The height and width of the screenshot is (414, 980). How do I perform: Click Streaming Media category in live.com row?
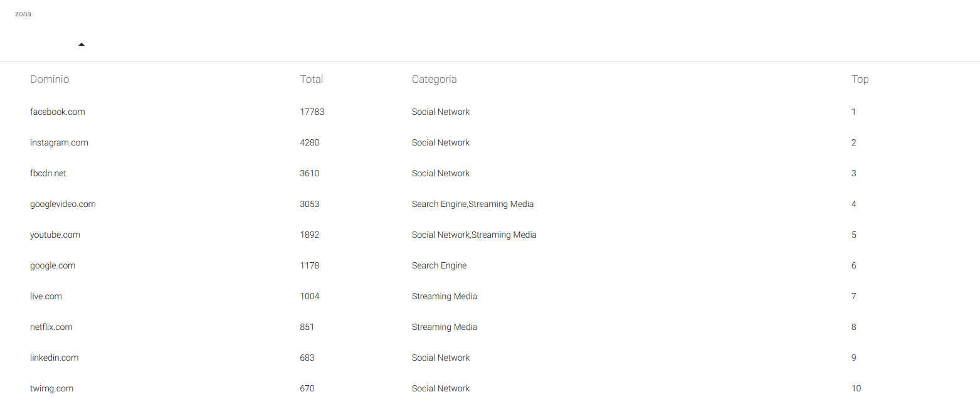[445, 296]
